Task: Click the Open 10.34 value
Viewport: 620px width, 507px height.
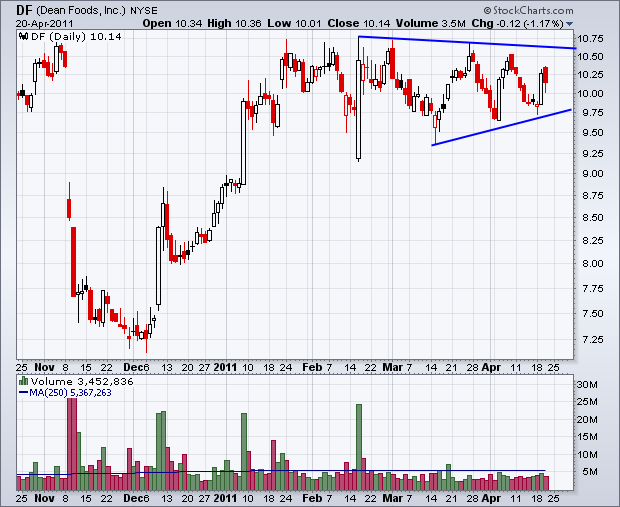Action: pos(173,23)
